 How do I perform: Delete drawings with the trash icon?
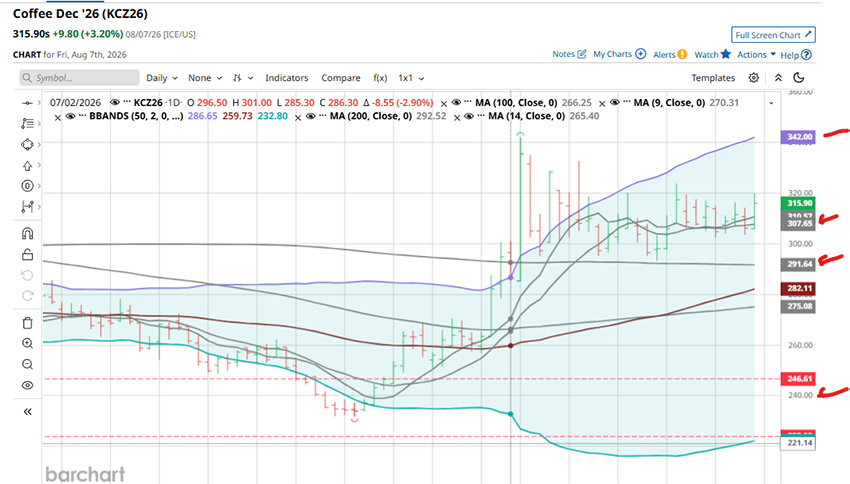pos(27,323)
